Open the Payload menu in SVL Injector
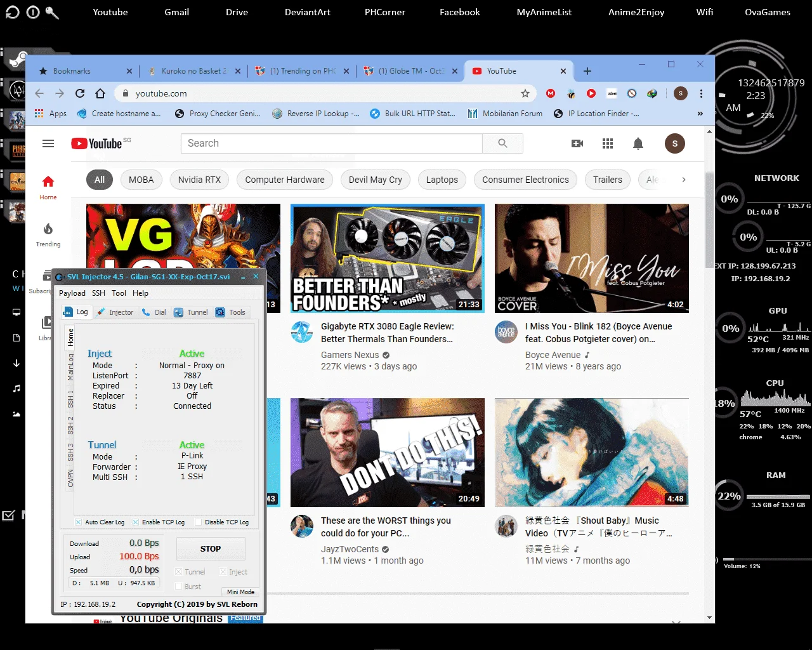 (x=72, y=293)
